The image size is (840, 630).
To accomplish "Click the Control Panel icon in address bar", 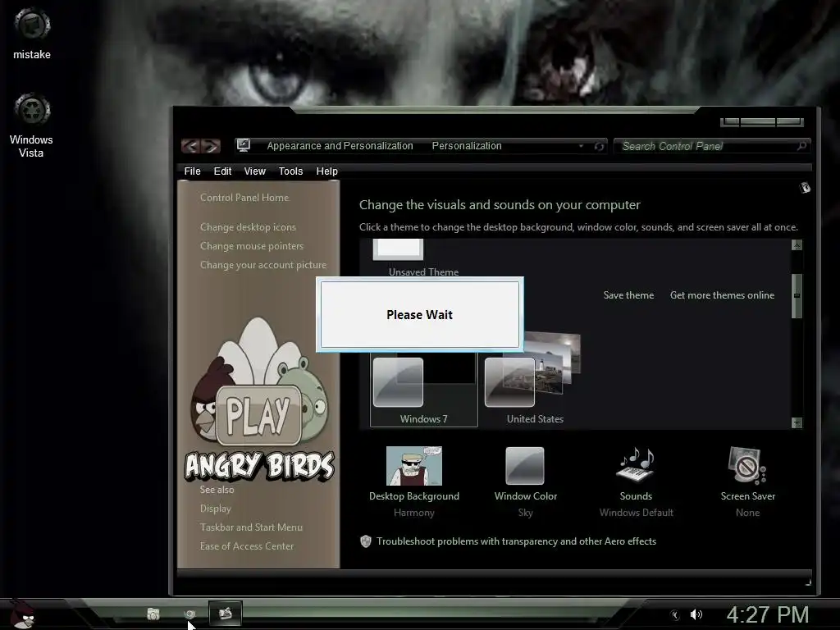I will pos(244,145).
